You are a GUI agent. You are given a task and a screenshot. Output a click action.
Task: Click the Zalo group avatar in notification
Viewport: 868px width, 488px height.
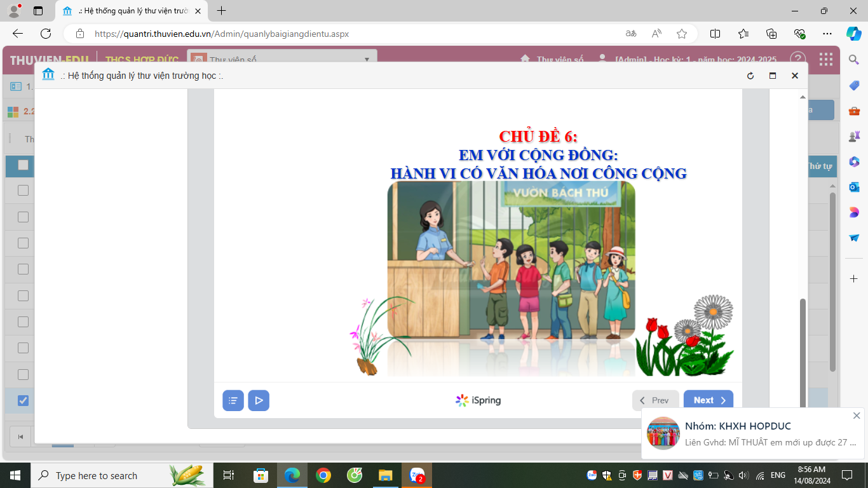click(x=663, y=433)
